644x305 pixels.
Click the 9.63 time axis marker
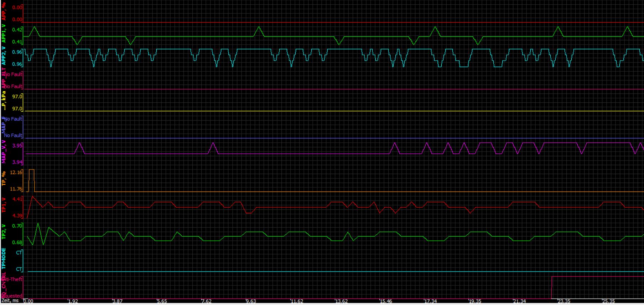[251, 301]
